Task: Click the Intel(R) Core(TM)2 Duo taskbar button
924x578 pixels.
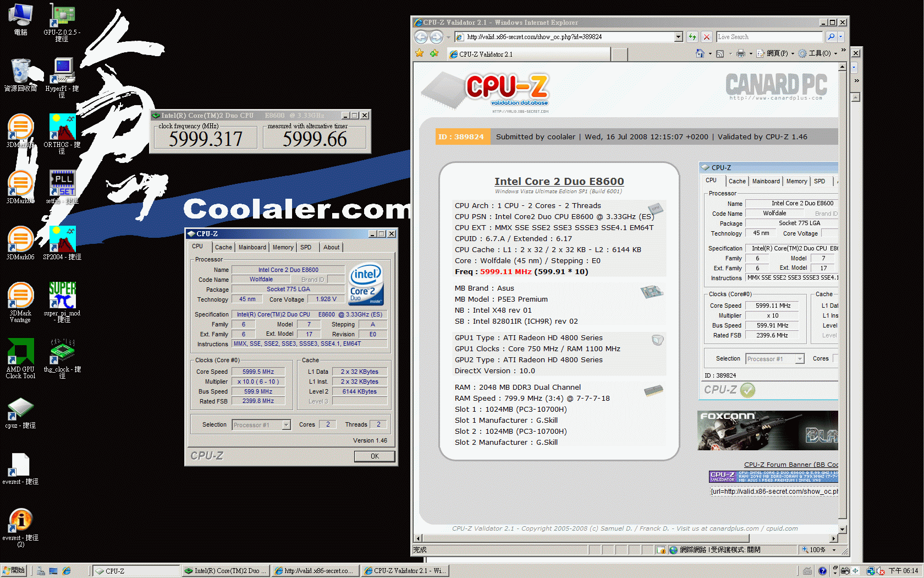Action: [x=226, y=571]
